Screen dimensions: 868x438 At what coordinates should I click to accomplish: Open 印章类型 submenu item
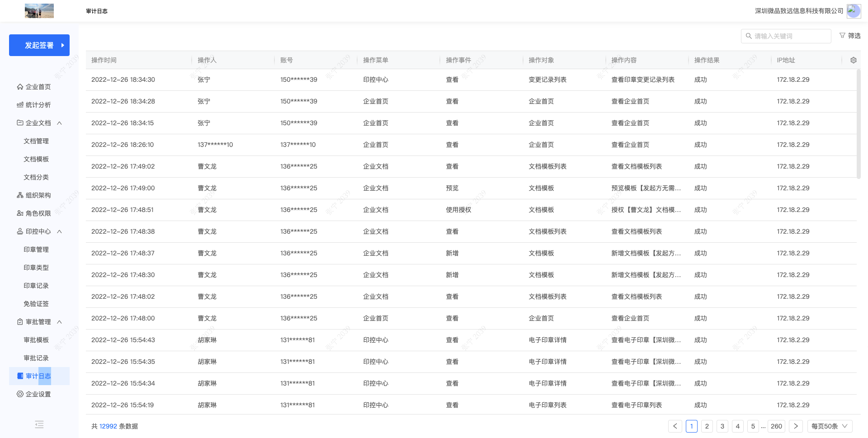pyautogui.click(x=36, y=268)
